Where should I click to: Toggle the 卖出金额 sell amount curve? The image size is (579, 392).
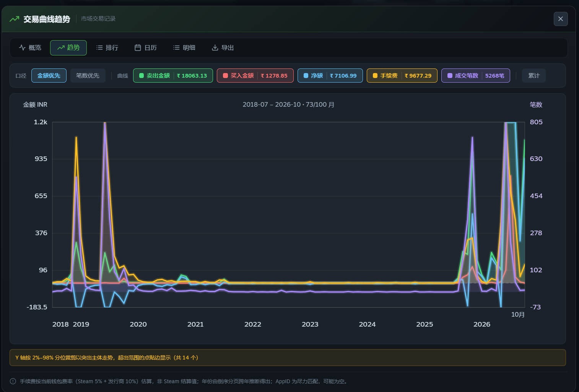[173, 76]
